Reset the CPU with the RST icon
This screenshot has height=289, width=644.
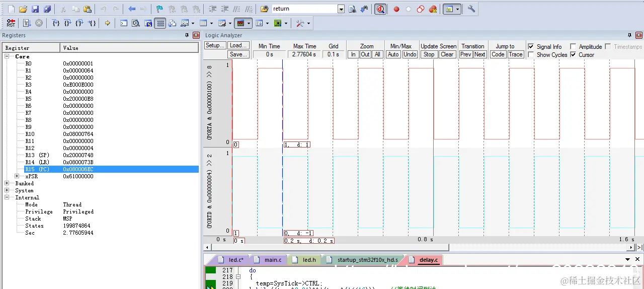[11, 23]
